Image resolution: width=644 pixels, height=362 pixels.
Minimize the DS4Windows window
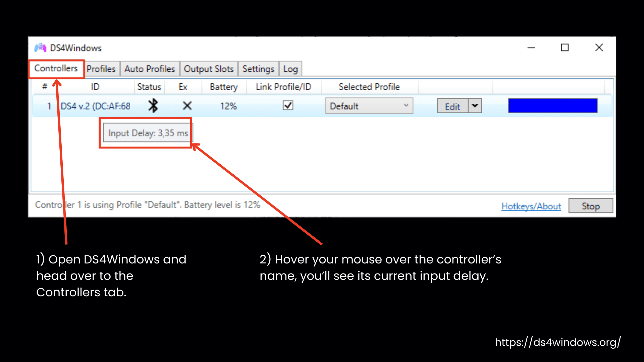point(531,48)
